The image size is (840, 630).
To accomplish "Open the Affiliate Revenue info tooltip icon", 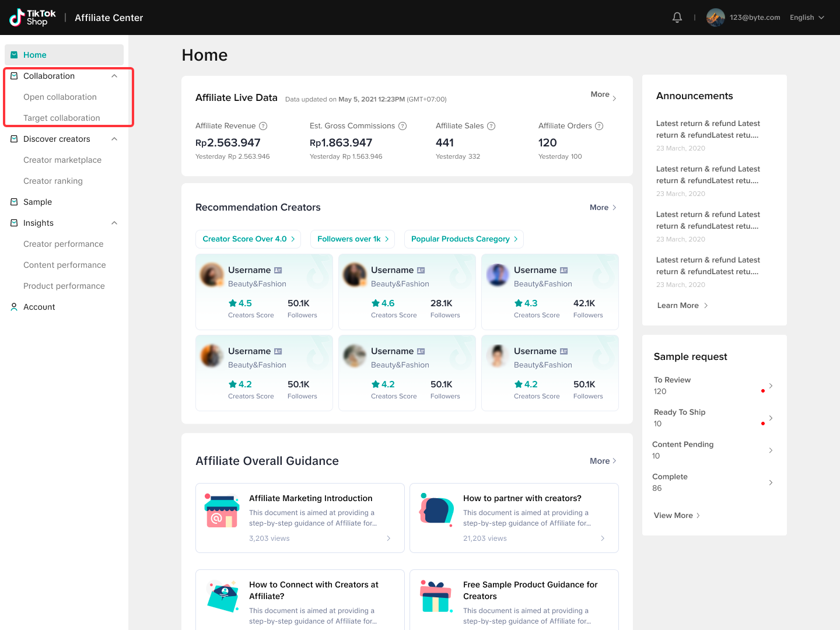I will point(263,125).
